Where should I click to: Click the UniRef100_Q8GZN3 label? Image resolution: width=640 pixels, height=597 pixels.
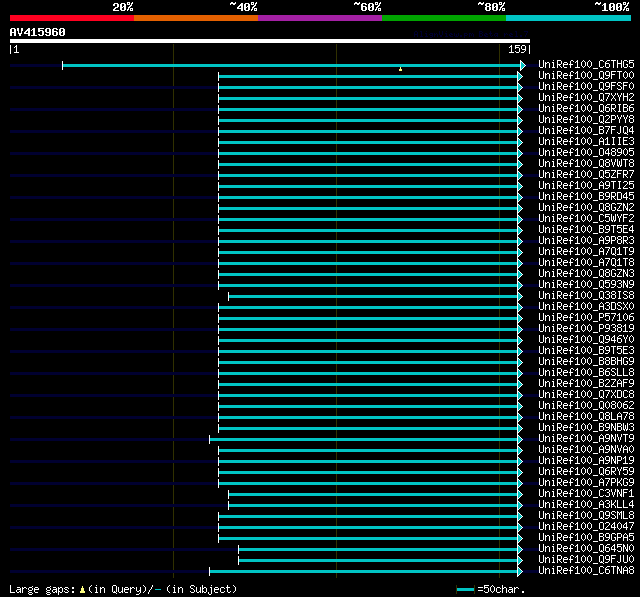pos(586,274)
